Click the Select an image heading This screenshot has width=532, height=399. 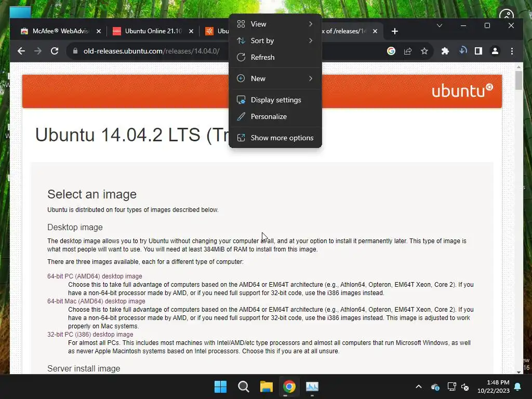[x=92, y=194]
